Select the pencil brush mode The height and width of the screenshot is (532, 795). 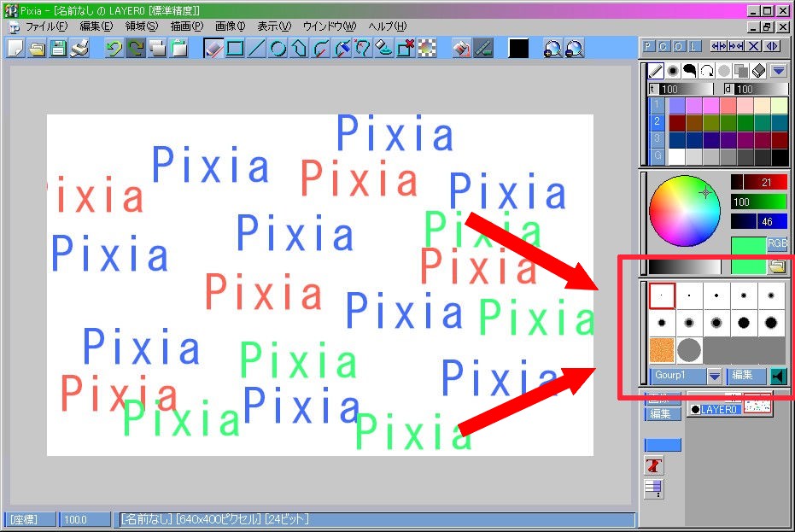click(656, 71)
